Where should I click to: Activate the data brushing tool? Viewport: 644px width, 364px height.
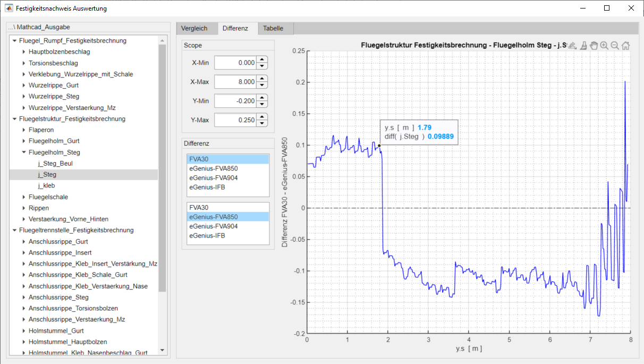coord(583,46)
